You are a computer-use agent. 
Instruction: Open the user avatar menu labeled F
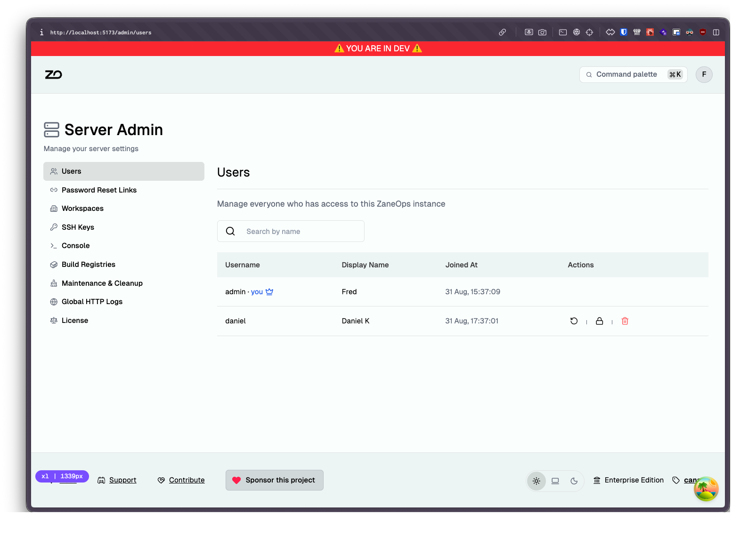point(704,74)
